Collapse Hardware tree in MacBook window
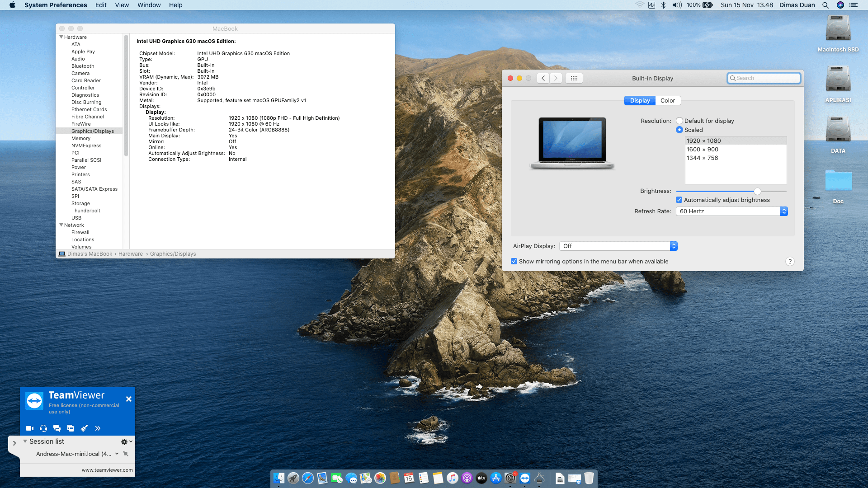 point(61,37)
